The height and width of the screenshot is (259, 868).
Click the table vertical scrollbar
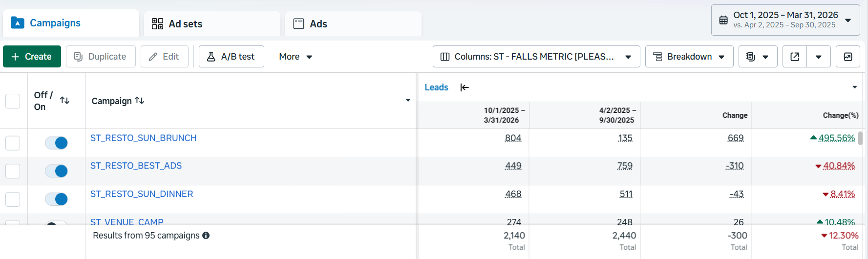860,138
